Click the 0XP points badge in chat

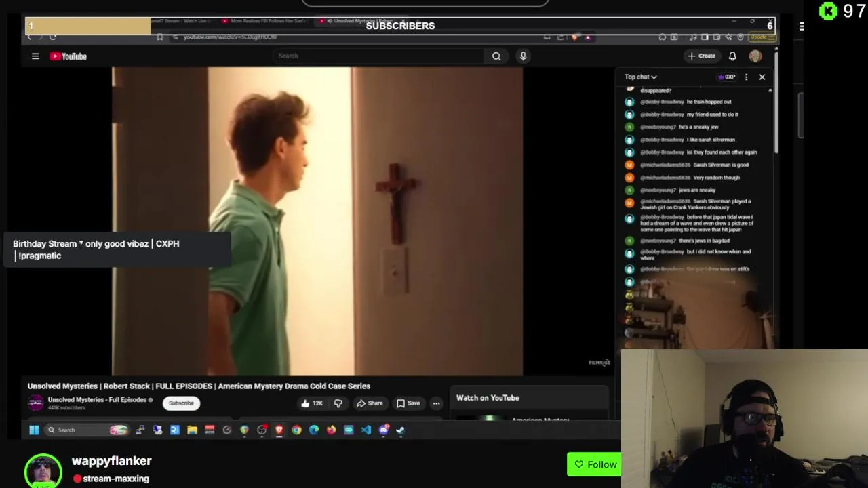tap(727, 77)
